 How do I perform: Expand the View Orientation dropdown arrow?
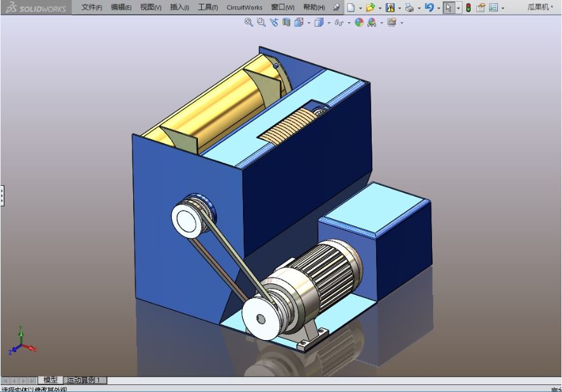coord(309,23)
